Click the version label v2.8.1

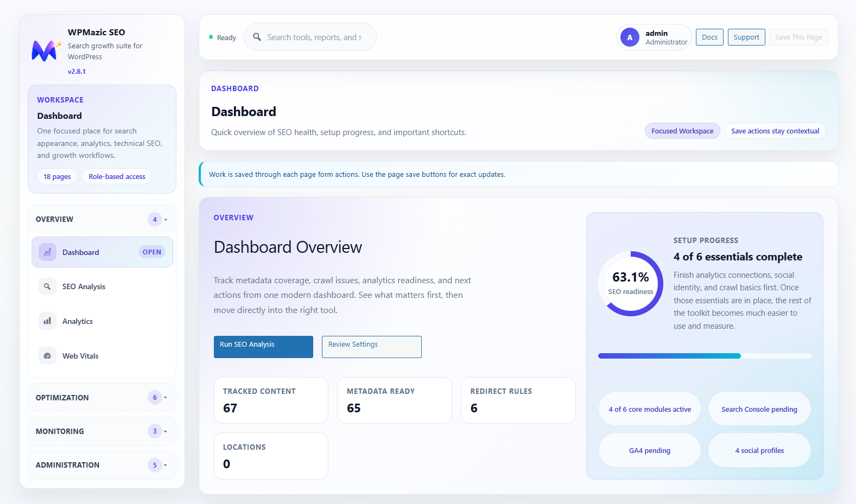pyautogui.click(x=77, y=71)
